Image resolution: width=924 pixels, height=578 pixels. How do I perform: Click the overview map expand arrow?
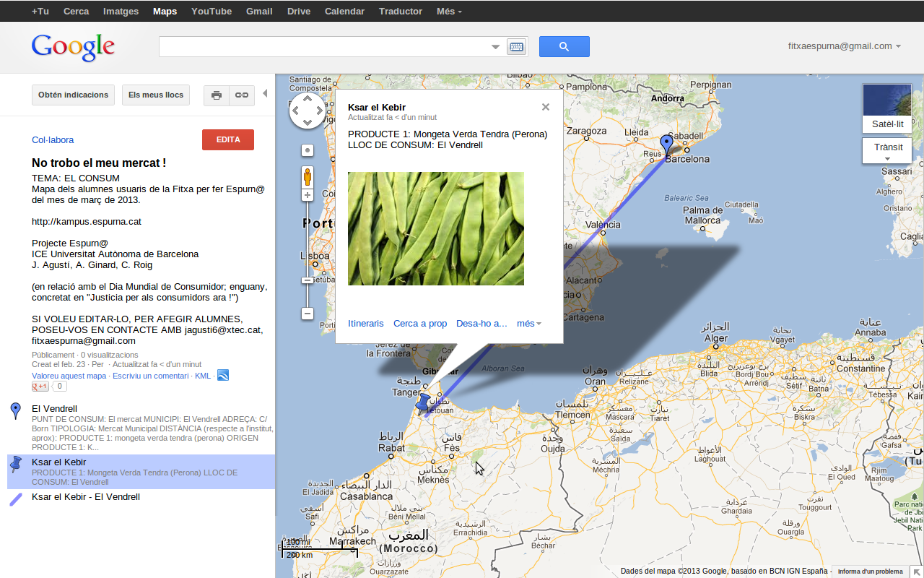pyautogui.click(x=917, y=571)
